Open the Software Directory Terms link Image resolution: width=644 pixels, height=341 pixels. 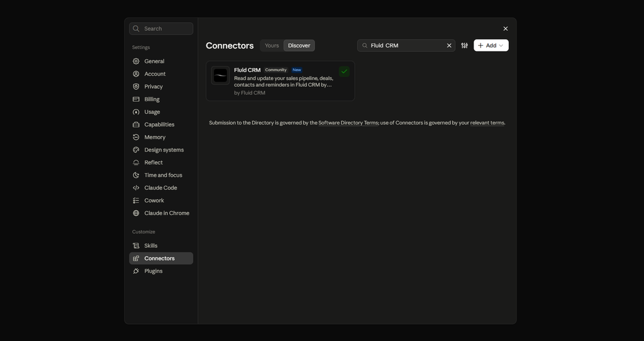[x=348, y=123]
